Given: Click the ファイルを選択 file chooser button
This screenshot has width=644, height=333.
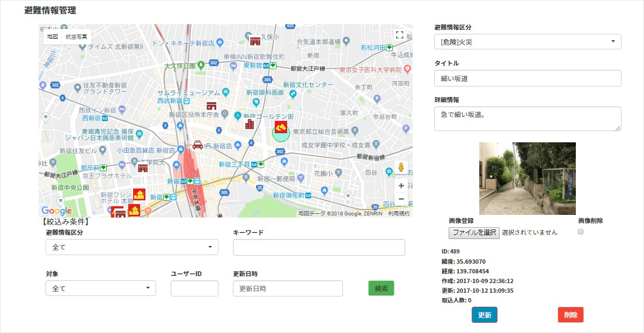Looking at the screenshot, I should 474,233.
